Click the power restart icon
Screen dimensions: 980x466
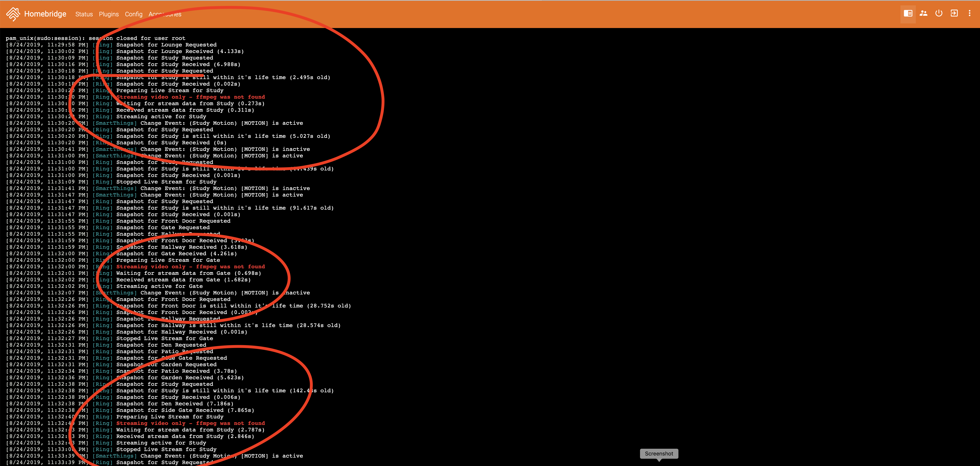939,14
